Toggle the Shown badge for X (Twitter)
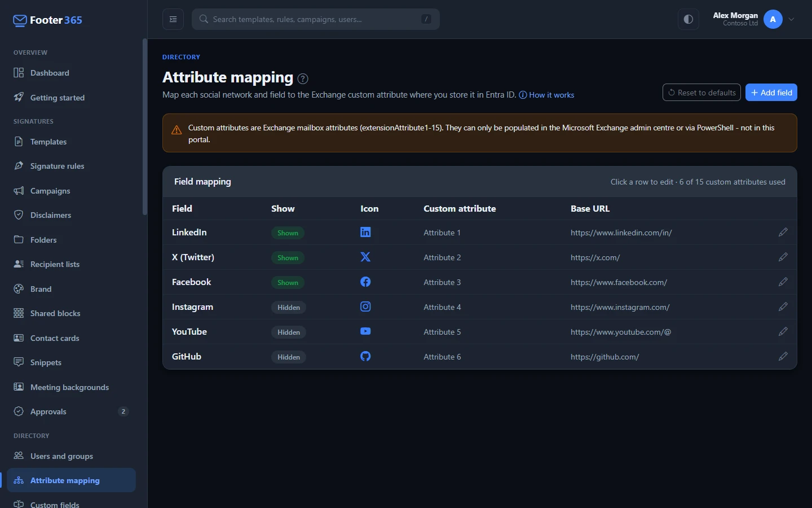The height and width of the screenshot is (508, 812). (x=288, y=258)
